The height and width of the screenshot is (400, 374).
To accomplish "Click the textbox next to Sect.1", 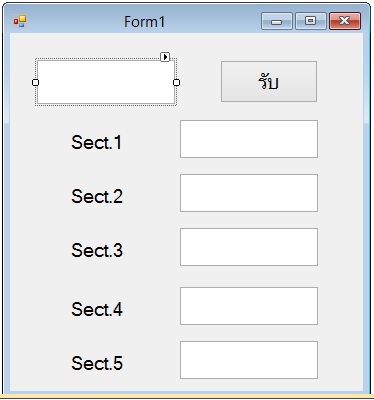I will (x=249, y=139).
